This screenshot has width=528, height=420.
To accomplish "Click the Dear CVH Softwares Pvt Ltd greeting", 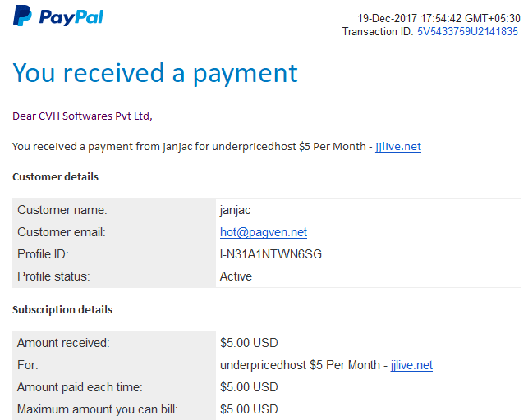I will 82,116.
